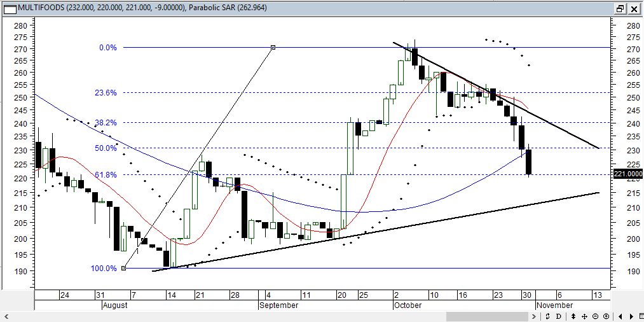The width and height of the screenshot is (644, 322).
Task: Click the '61.8%' Fibonacci label
Action: pyautogui.click(x=106, y=175)
